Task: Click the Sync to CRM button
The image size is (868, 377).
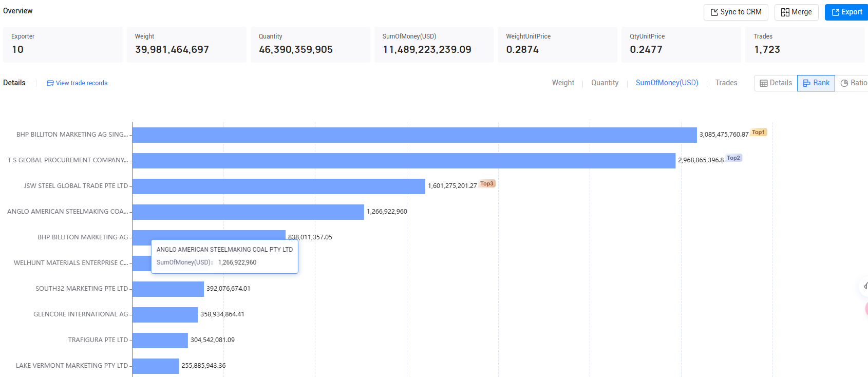Action: (735, 12)
